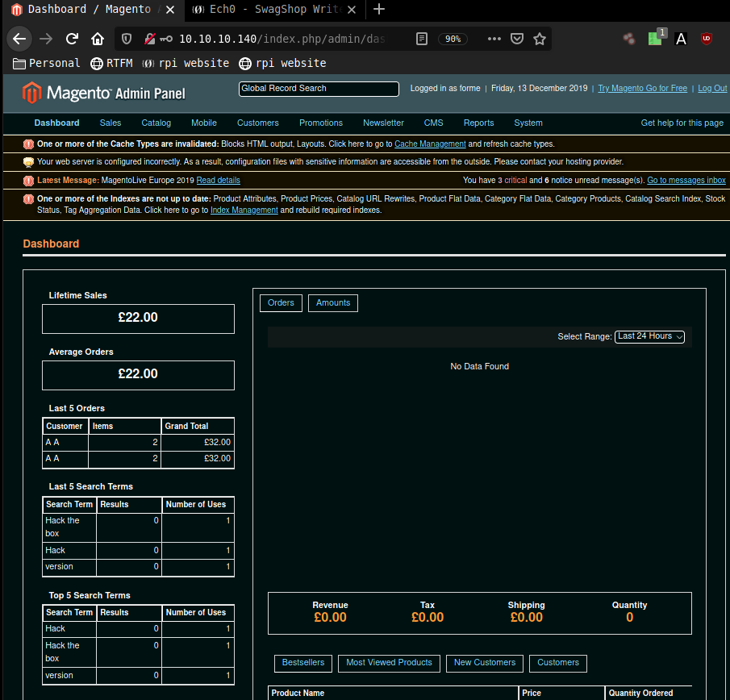730x700 pixels.
Task: Close the Dashboard / Magento tab
Action: coord(170,10)
